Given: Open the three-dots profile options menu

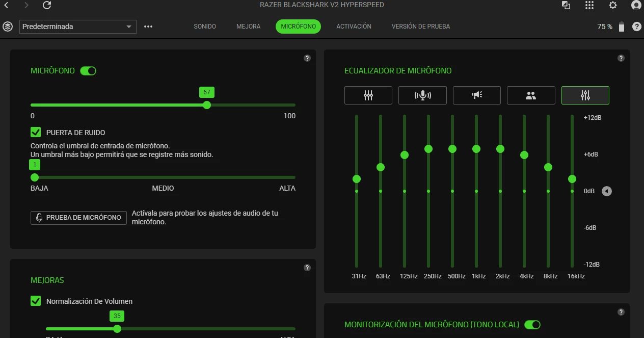Looking at the screenshot, I should click(148, 27).
